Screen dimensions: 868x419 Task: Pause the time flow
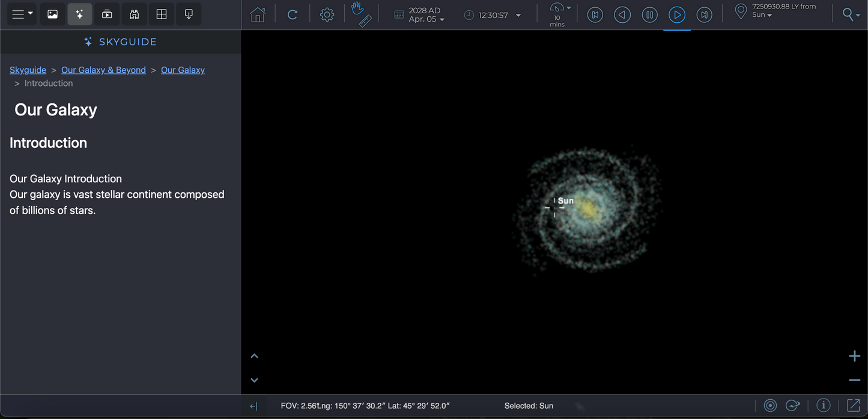point(649,15)
